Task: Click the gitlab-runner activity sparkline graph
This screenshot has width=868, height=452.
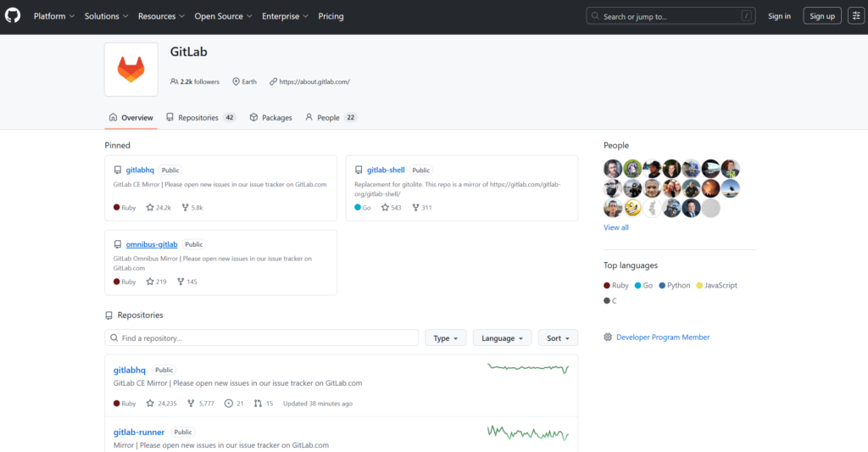Action: [528, 432]
